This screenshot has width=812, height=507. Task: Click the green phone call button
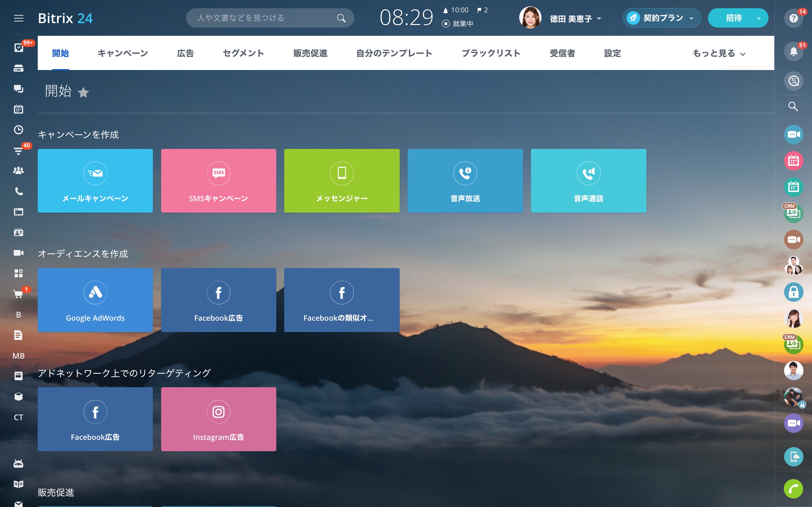[x=793, y=489]
